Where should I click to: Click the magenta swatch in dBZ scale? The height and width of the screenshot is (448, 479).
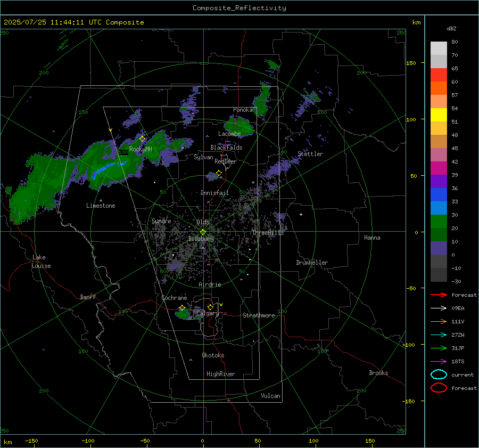(439, 168)
